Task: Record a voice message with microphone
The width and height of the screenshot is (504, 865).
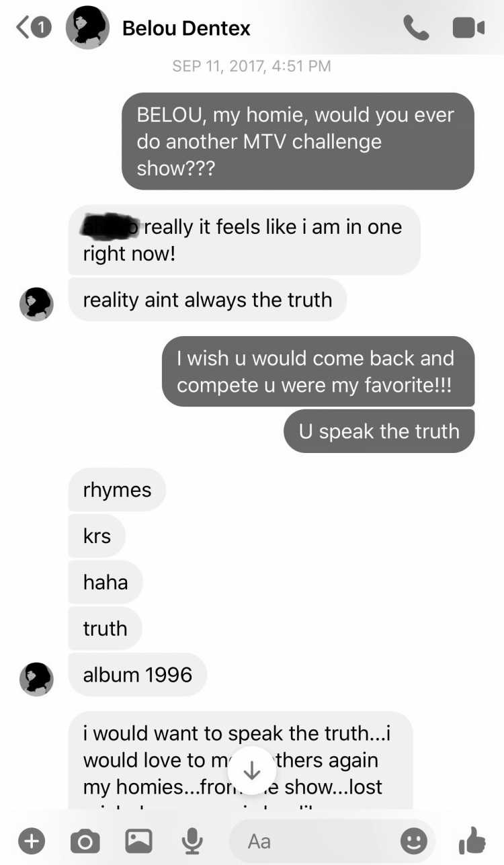Action: click(x=192, y=840)
